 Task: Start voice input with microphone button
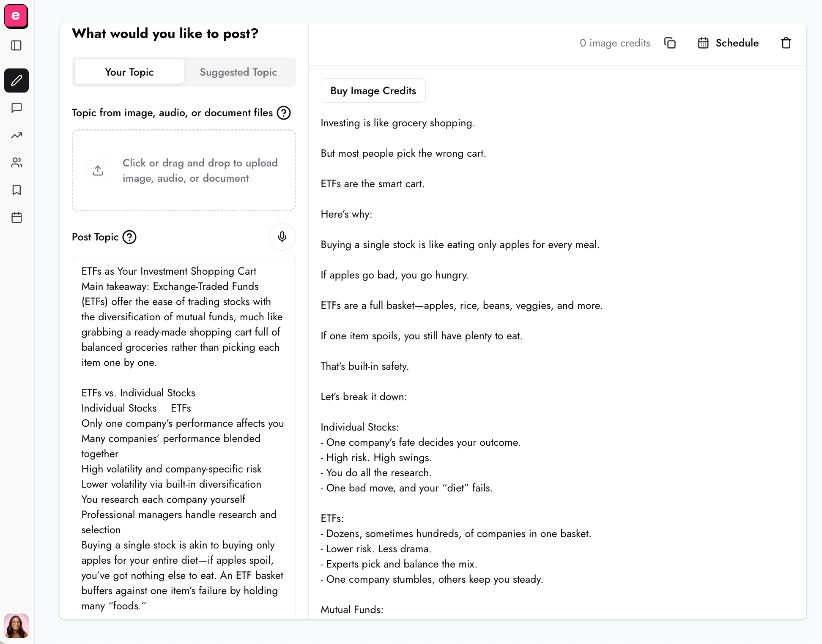click(282, 237)
